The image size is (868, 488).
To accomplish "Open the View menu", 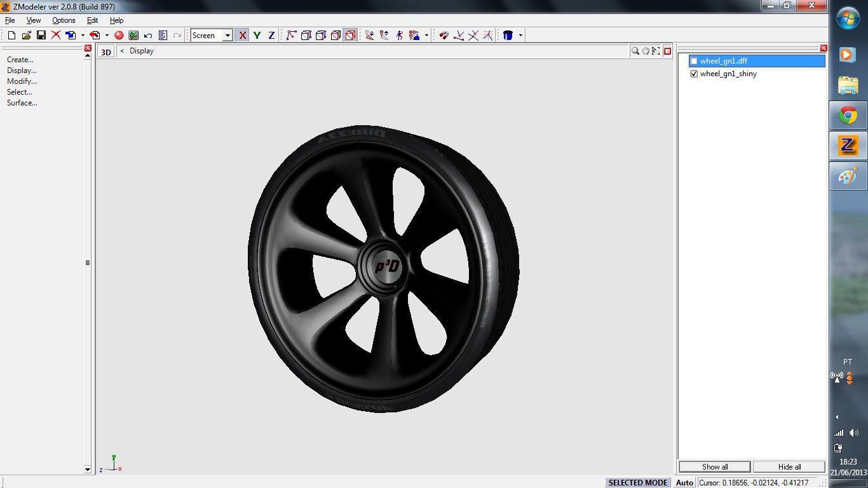I will 34,20.
